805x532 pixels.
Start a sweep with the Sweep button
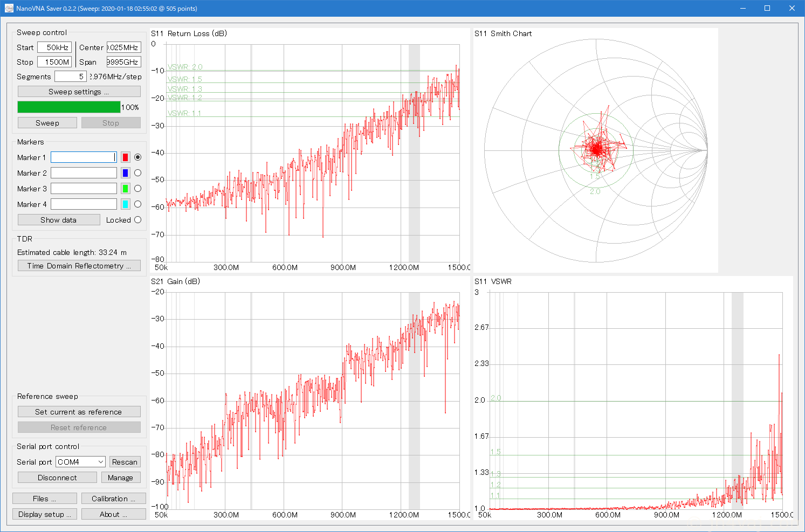coord(47,123)
